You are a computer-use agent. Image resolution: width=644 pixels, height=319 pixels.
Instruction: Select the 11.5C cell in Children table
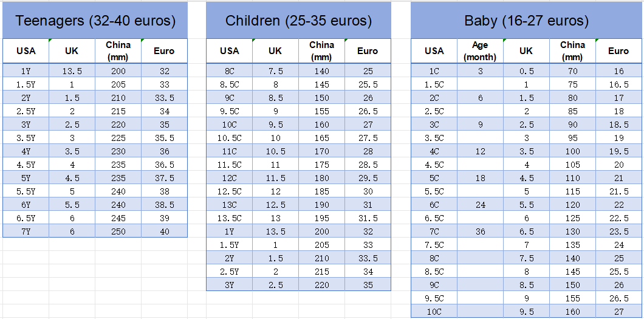point(230,165)
